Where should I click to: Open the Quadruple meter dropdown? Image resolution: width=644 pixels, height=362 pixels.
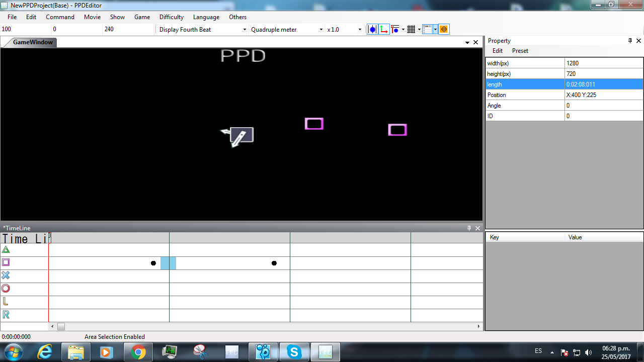[x=287, y=30]
